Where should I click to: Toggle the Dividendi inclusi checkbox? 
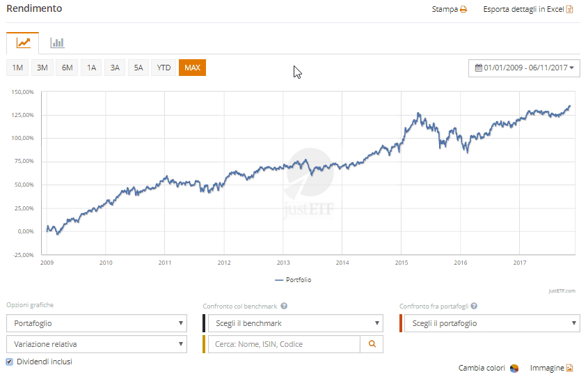pyautogui.click(x=10, y=362)
